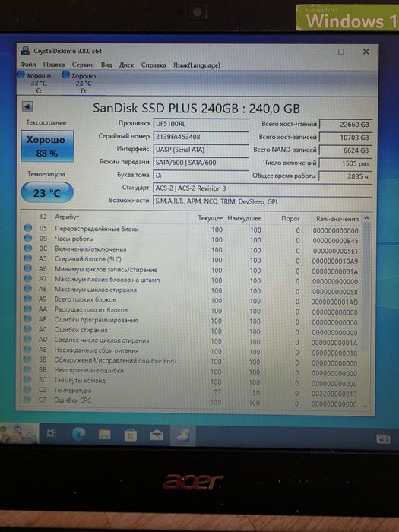Select the Неисправимые ошибки row

(x=192, y=371)
